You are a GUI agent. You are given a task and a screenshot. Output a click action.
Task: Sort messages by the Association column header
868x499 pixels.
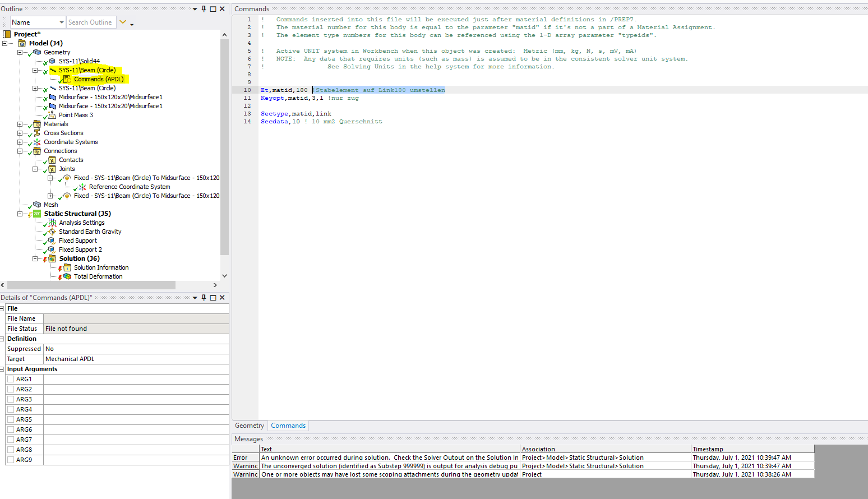(606, 449)
